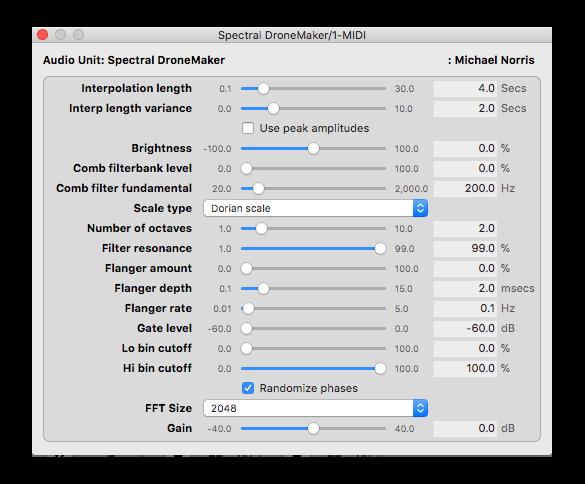Select the Interpolation length value field

pos(465,88)
